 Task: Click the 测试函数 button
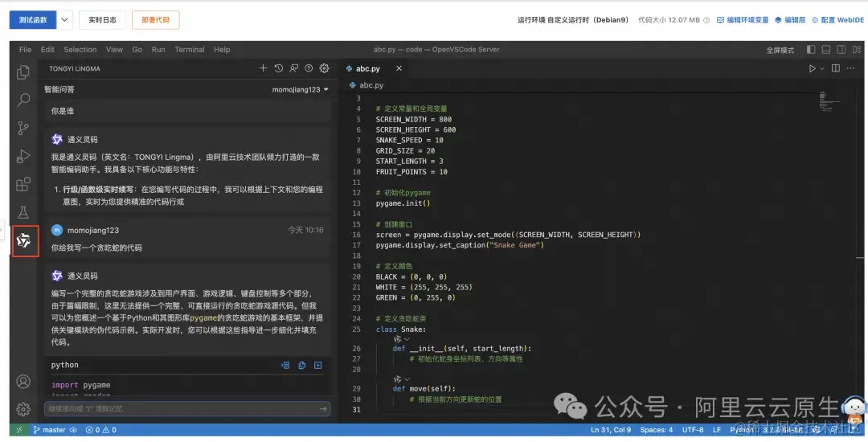click(x=33, y=20)
